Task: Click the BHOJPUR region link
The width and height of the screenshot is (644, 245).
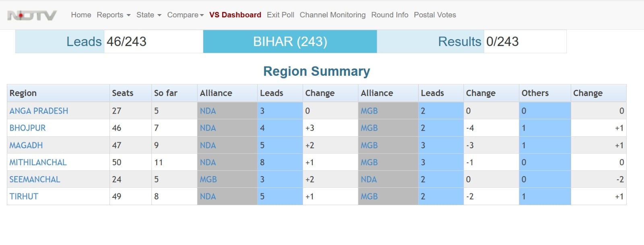Action: (x=27, y=128)
